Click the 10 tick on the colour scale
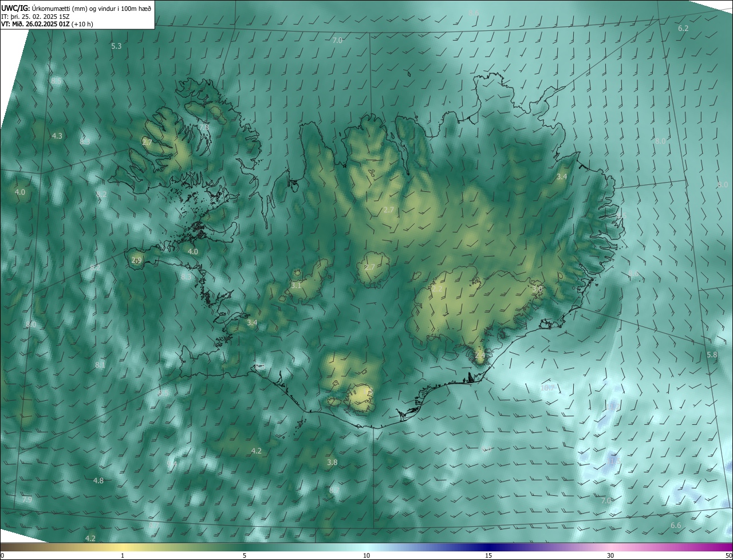The height and width of the screenshot is (560, 733). 366,555
